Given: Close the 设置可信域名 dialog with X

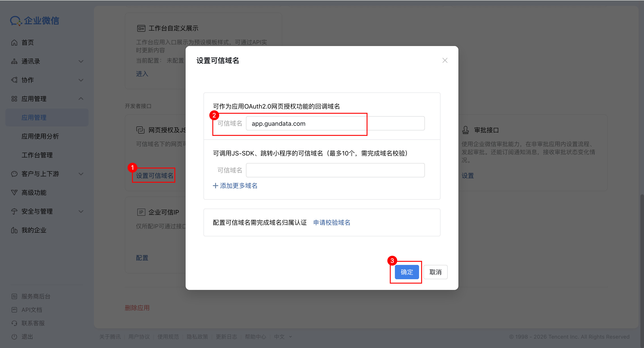Looking at the screenshot, I should point(445,60).
